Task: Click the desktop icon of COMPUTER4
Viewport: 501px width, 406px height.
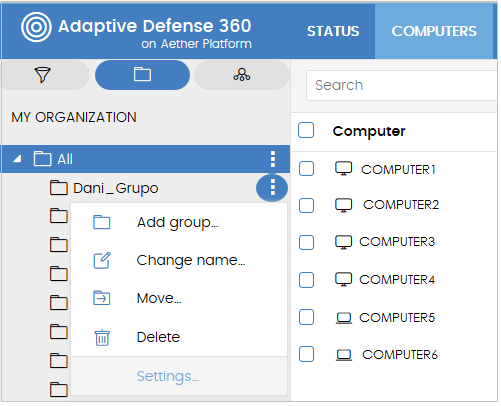Action: click(343, 279)
